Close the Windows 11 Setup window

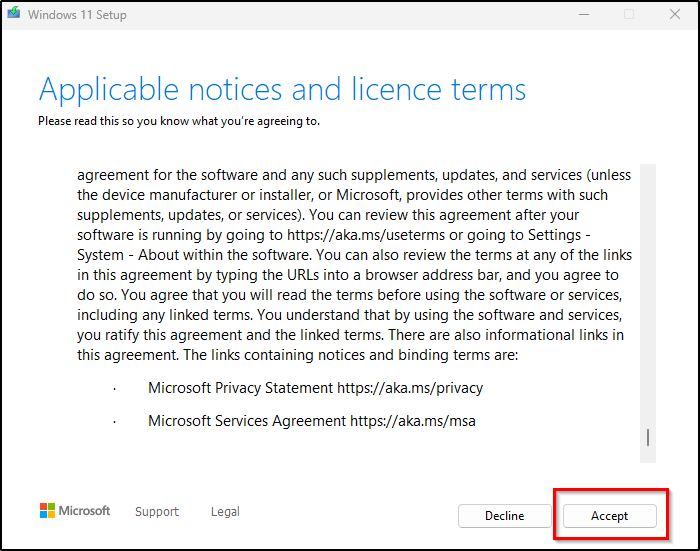click(675, 14)
